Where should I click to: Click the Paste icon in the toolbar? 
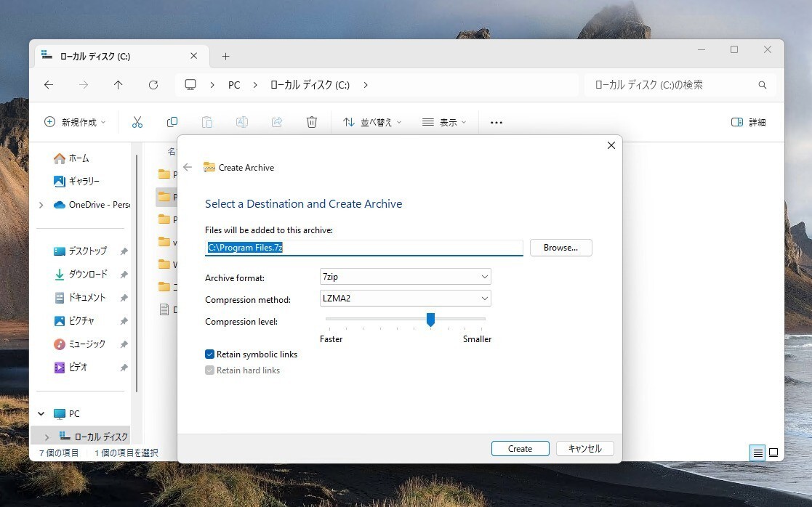[x=207, y=122]
